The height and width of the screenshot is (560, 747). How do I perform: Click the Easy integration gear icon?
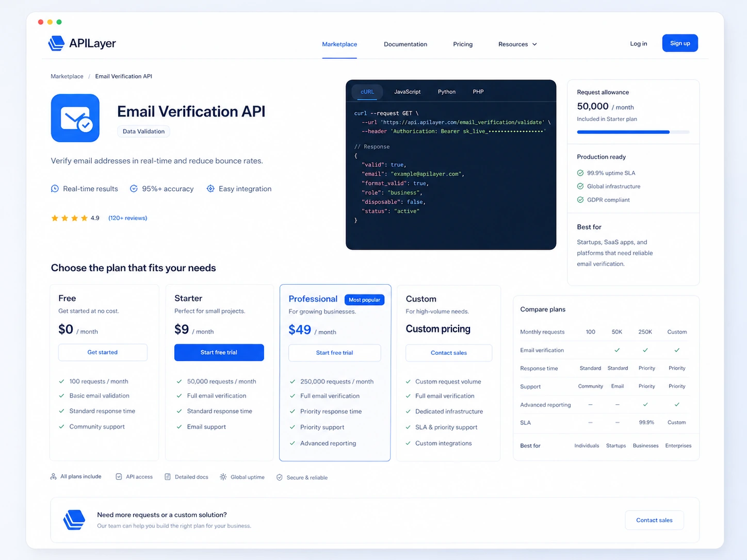210,189
